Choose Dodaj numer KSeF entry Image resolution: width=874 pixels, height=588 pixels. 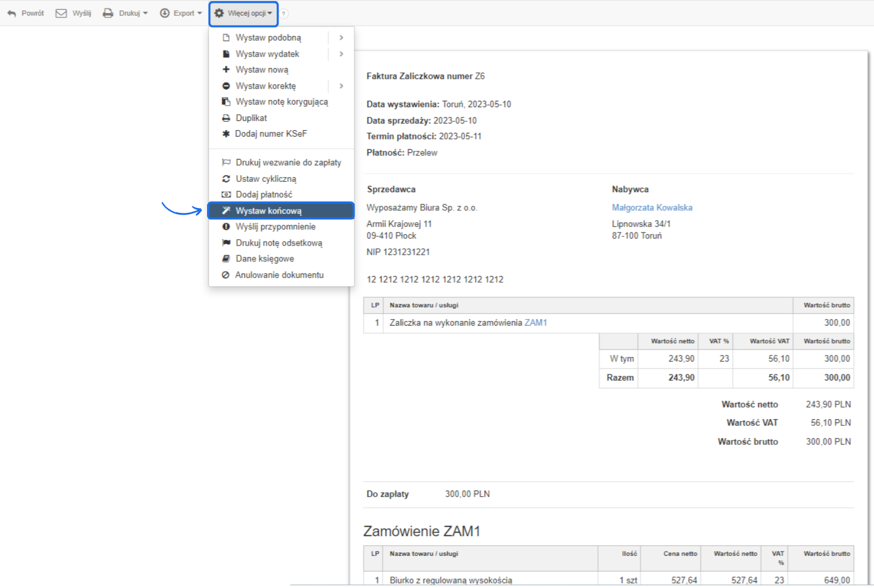271,134
